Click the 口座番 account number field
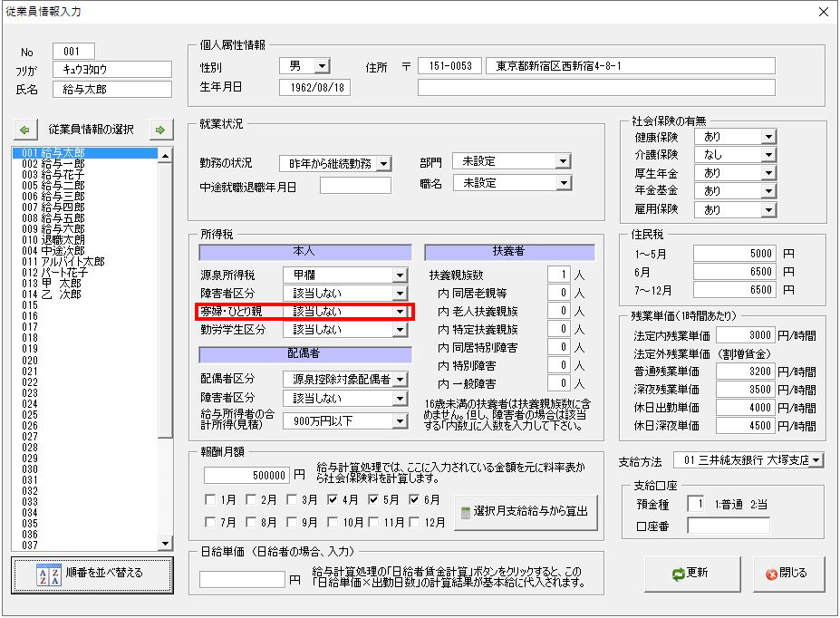The width and height of the screenshot is (840, 618). coord(729,526)
